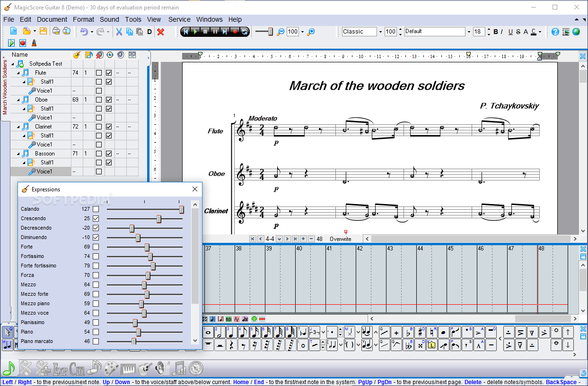
Task: Click the red Record button in the transport bar
Action: pyautogui.click(x=235, y=32)
